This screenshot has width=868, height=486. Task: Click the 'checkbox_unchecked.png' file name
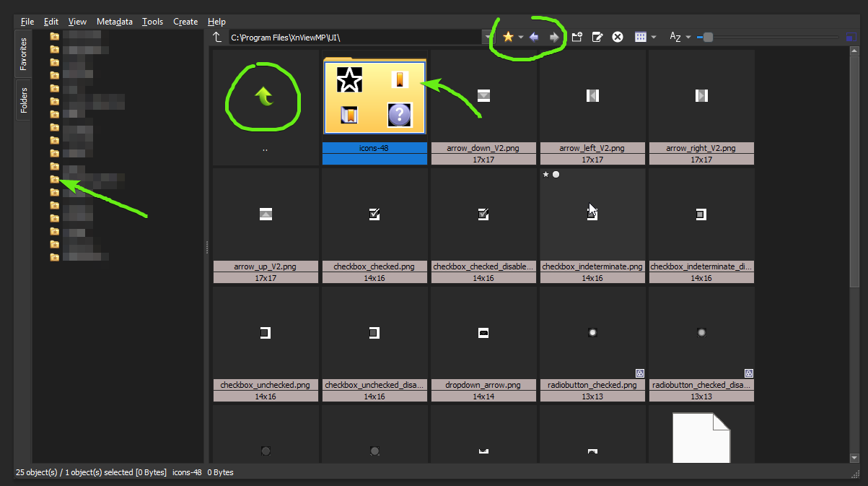(x=266, y=385)
